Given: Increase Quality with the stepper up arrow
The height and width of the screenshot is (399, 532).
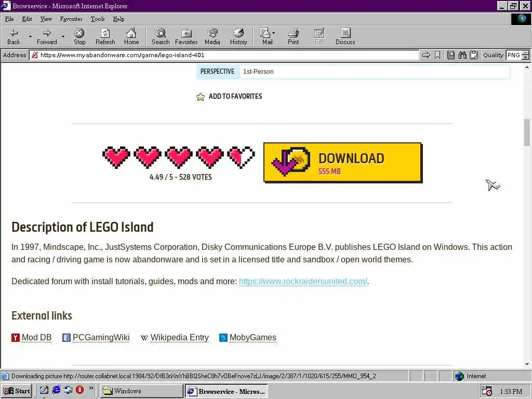Looking at the screenshot, I should pyautogui.click(x=526, y=52).
